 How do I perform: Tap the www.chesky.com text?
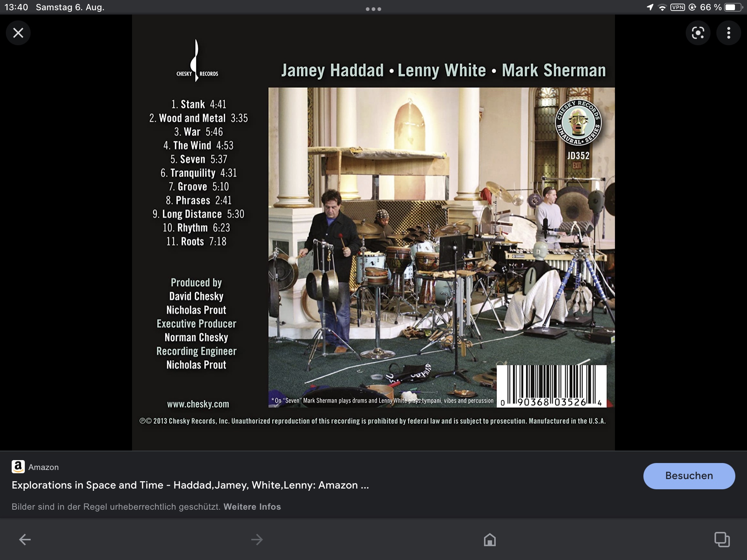coord(198,404)
